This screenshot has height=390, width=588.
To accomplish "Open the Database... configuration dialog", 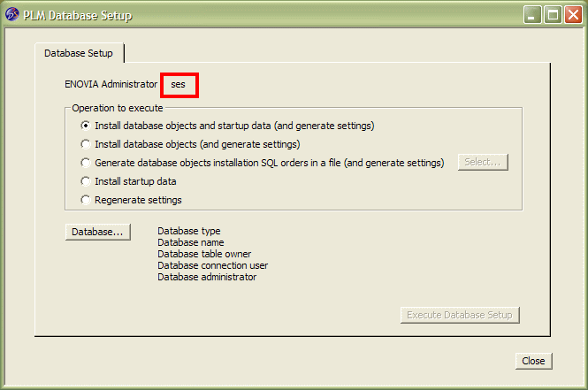I will 98,232.
